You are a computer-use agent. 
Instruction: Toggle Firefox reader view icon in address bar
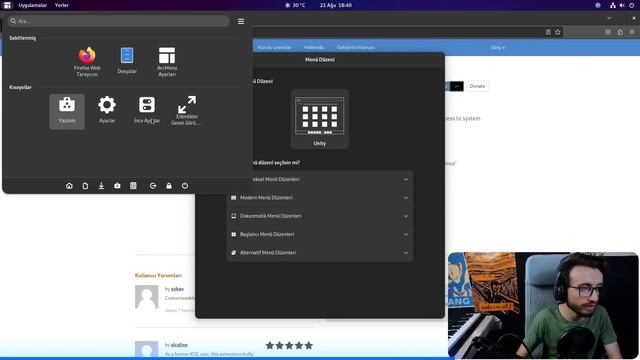[x=548, y=32]
